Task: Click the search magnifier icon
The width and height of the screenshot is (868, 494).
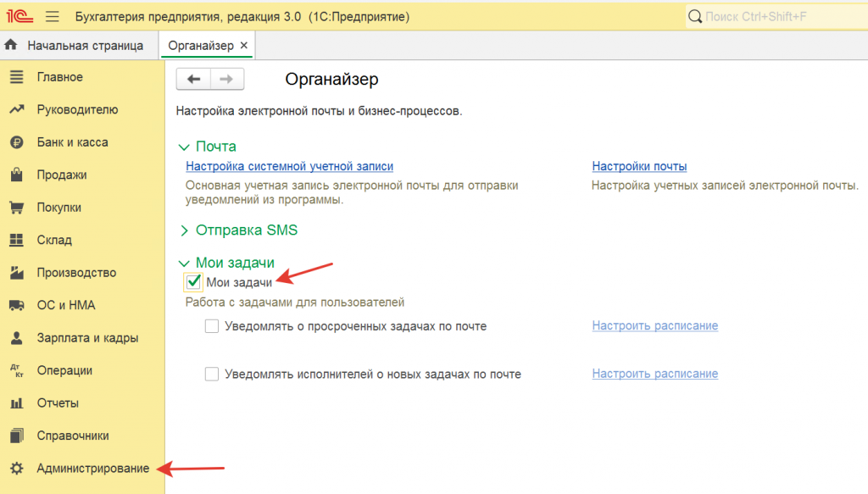Action: [695, 17]
